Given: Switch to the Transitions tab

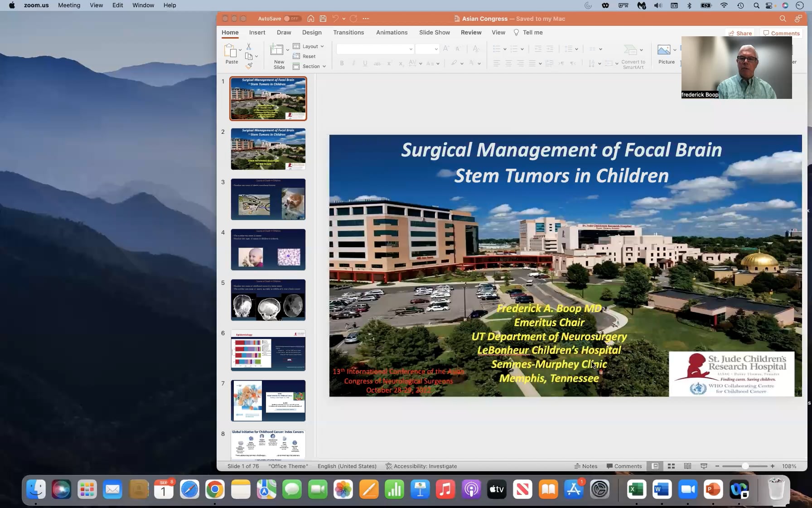Looking at the screenshot, I should 348,32.
